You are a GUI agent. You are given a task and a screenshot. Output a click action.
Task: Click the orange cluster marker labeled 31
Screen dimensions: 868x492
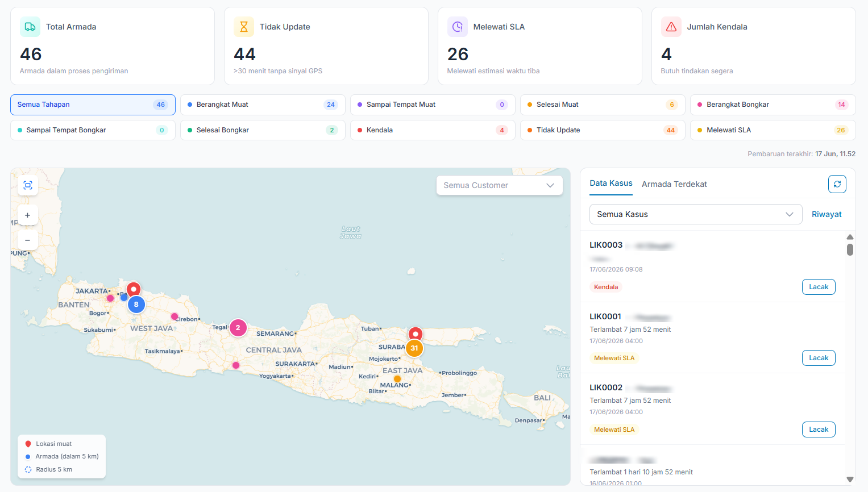(x=414, y=348)
